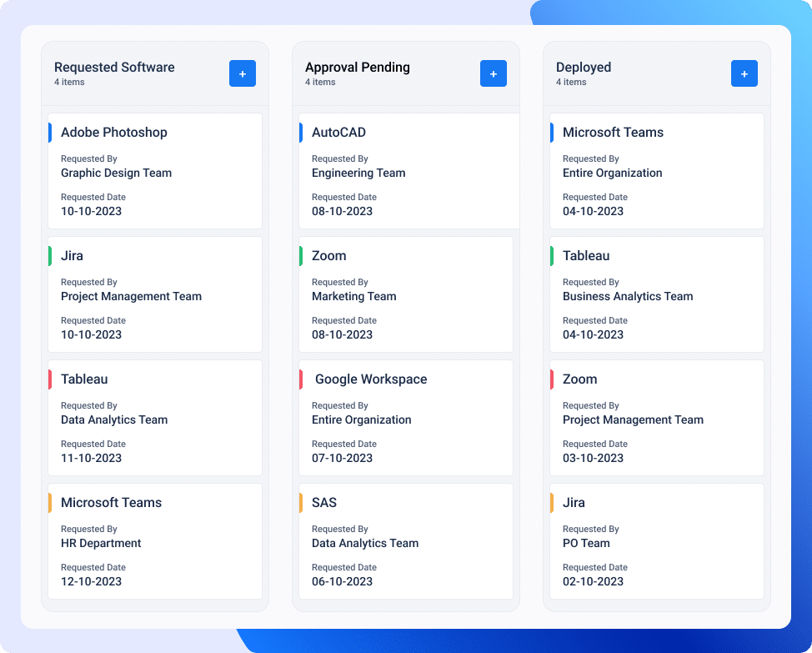Viewport: 812px width, 653px height.
Task: Click the Approval Pending column title
Action: [x=358, y=68]
